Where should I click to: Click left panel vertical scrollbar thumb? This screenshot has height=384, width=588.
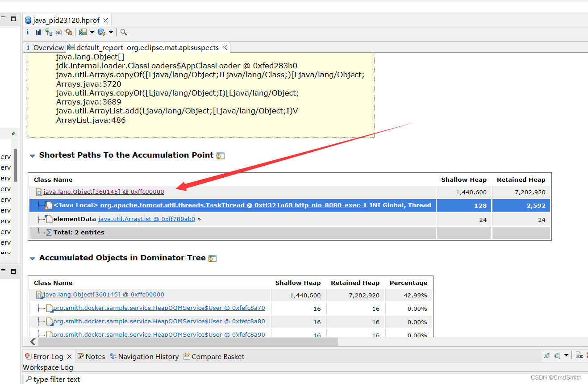click(15, 165)
